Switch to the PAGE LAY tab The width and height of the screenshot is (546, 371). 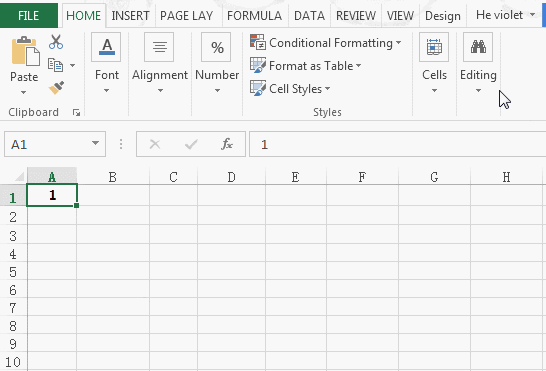[186, 16]
